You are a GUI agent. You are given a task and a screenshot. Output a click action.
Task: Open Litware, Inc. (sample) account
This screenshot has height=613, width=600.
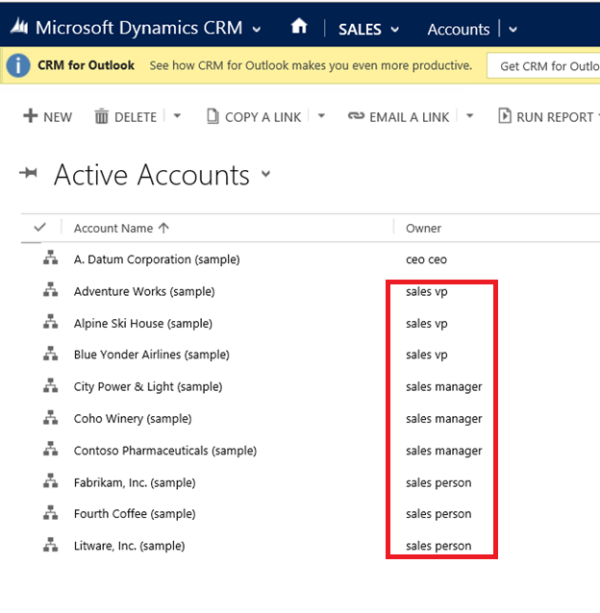(x=129, y=546)
